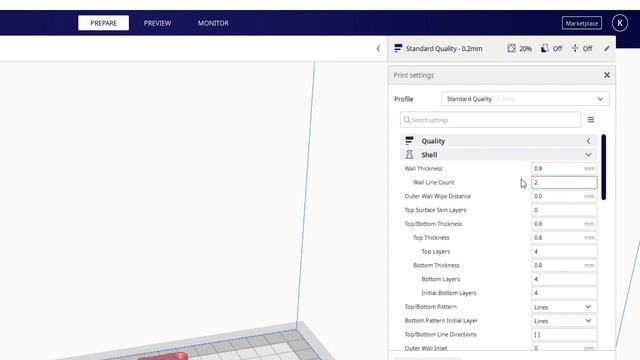The width and height of the screenshot is (640, 360).
Task: Open the settings visibility hamburger menu
Action: [591, 120]
